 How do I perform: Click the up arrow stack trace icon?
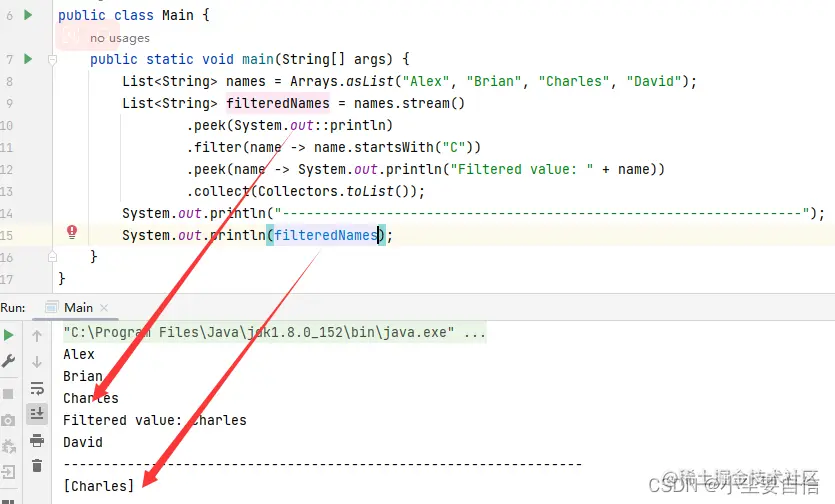pos(37,336)
